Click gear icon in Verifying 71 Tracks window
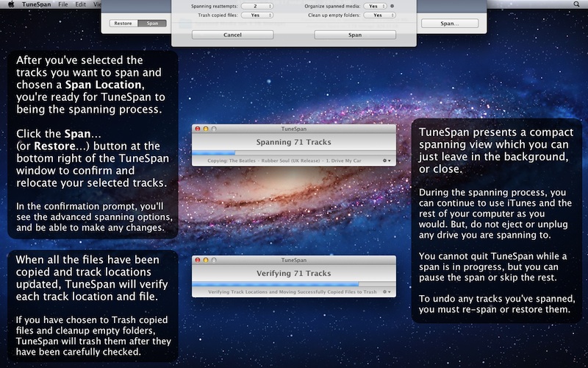588x368 pixels. click(x=386, y=291)
